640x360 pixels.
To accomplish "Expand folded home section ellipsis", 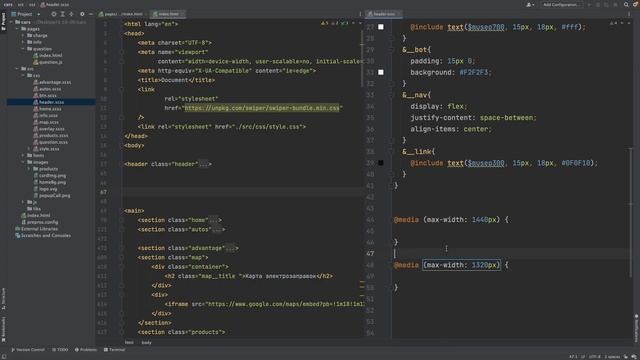I will click(213, 220).
